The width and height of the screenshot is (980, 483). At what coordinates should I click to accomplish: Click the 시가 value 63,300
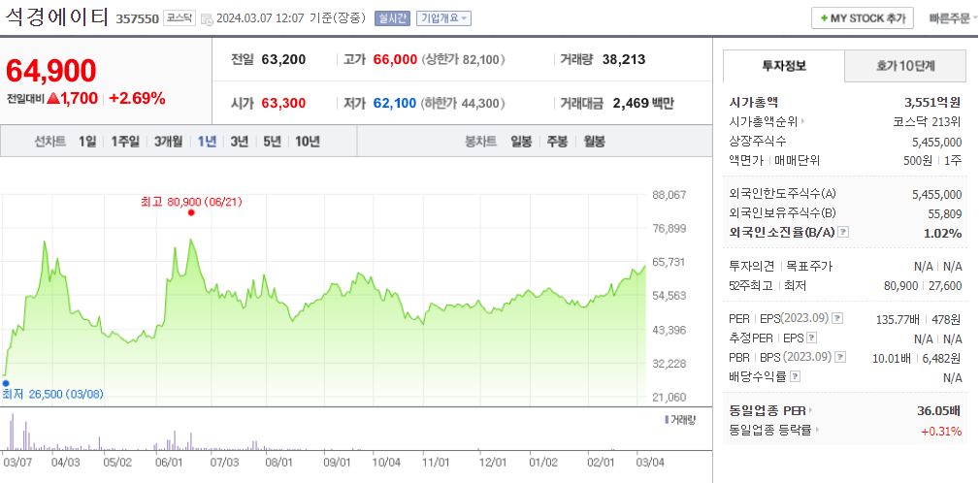pos(283,103)
